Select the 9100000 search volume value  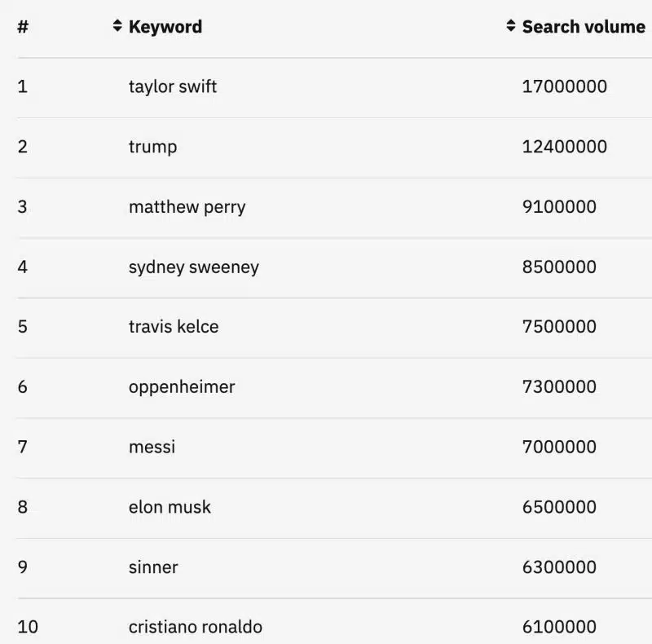(559, 207)
